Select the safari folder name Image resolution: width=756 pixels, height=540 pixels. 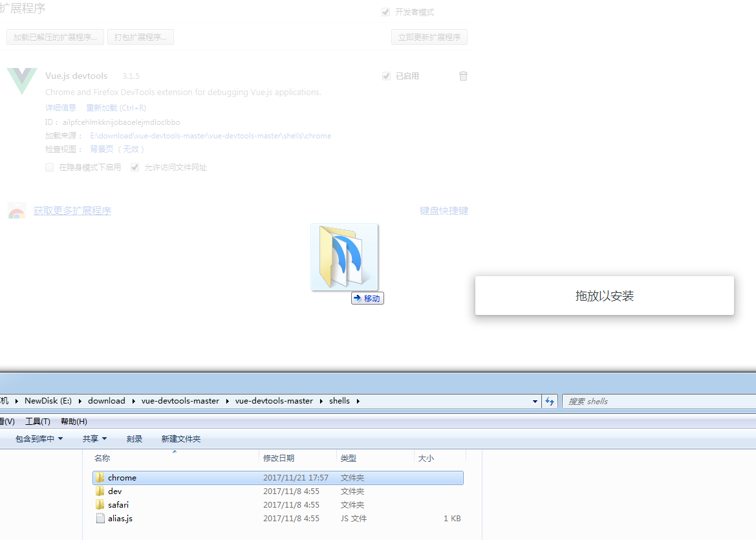point(118,505)
